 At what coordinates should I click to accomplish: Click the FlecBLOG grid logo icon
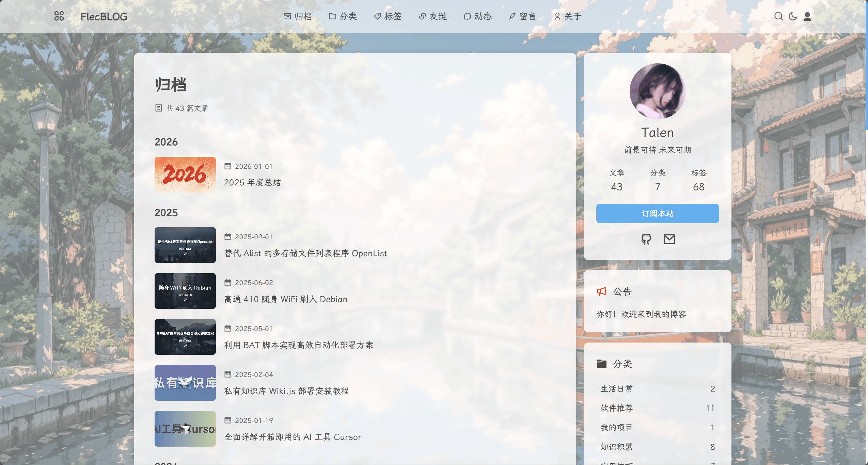click(59, 16)
